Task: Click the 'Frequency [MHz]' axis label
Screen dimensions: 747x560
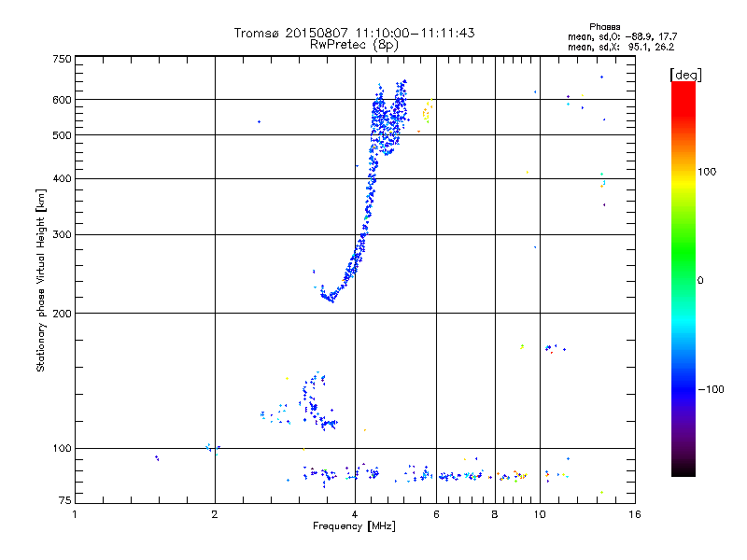Action: tap(354, 526)
